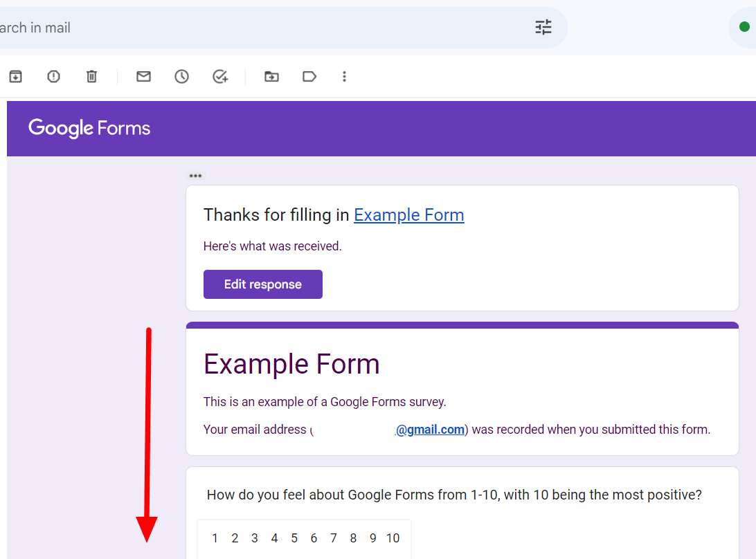Expand the trimmed content ellipsis
The image size is (756, 559).
click(x=195, y=176)
